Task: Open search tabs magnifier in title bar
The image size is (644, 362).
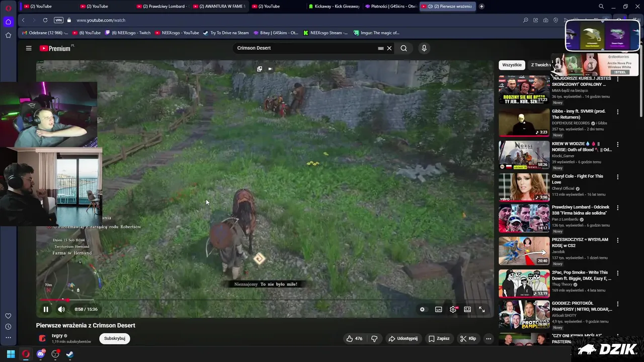Action: (x=601, y=7)
